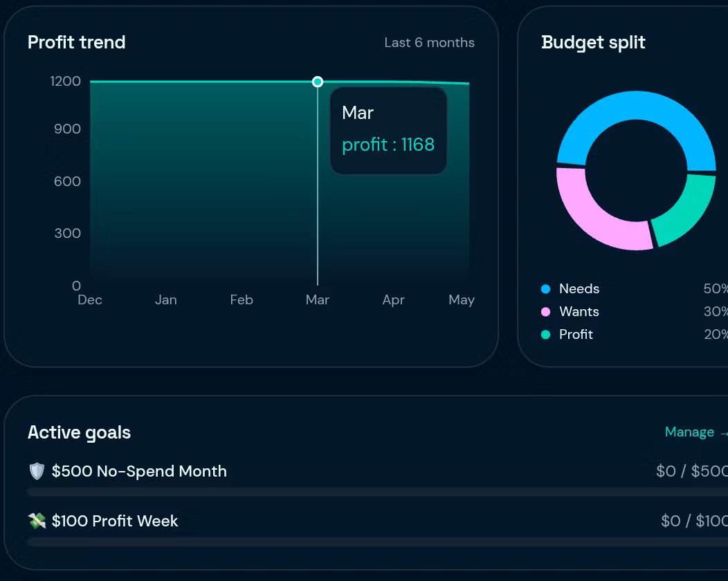Click the $500 No-Spend Month progress bar

point(377,492)
